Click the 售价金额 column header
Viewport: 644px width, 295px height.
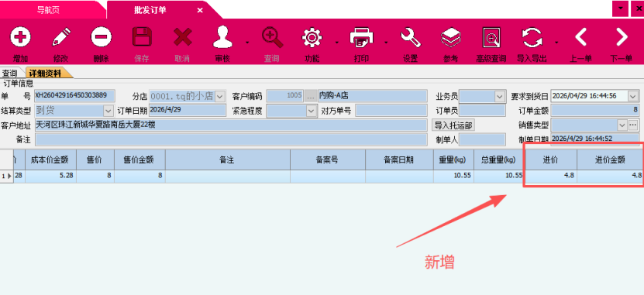(x=139, y=160)
